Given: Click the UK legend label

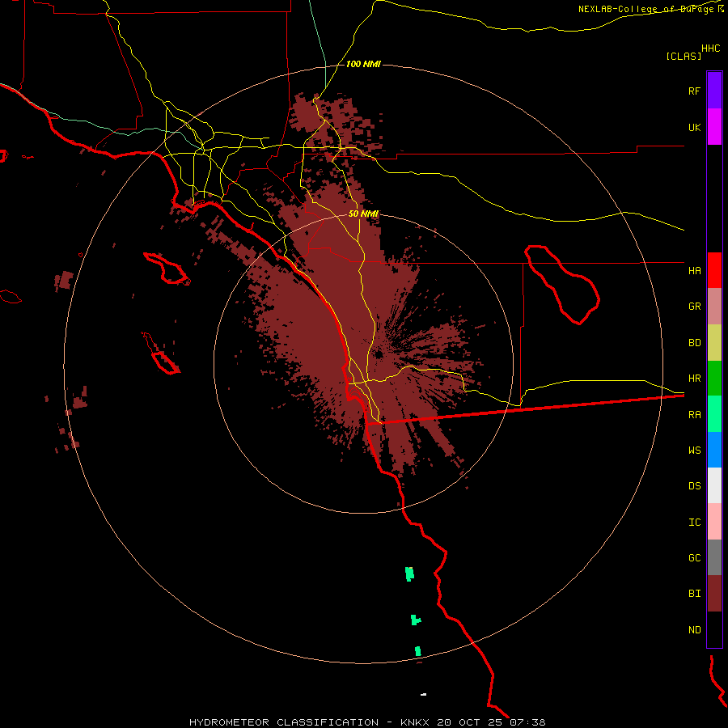Looking at the screenshot, I should [694, 128].
